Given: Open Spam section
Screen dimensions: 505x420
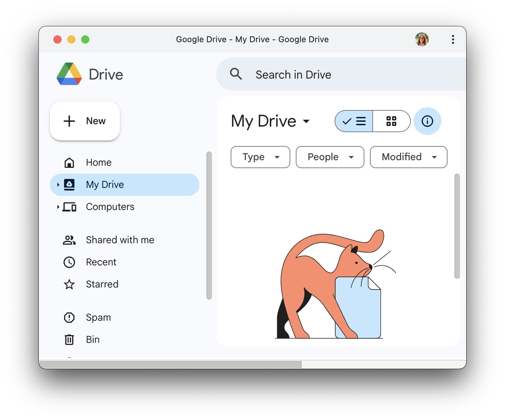Looking at the screenshot, I should (125, 318).
